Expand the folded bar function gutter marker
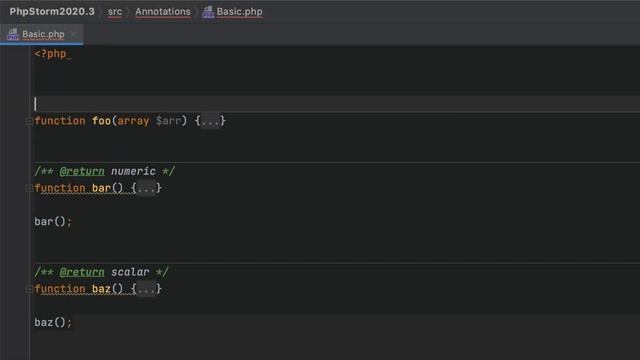Viewport: 640px width, 360px height. click(x=29, y=189)
